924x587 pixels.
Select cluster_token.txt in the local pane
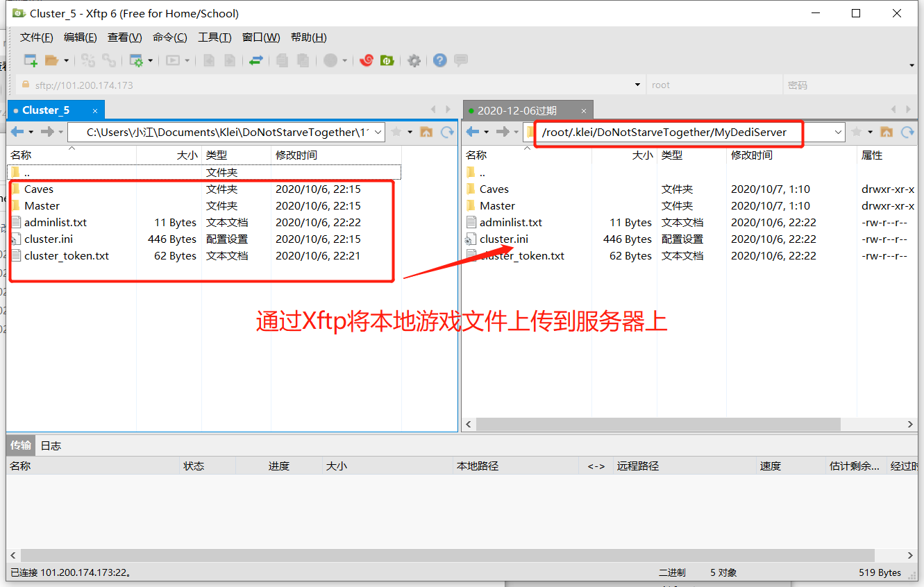pyautogui.click(x=67, y=255)
